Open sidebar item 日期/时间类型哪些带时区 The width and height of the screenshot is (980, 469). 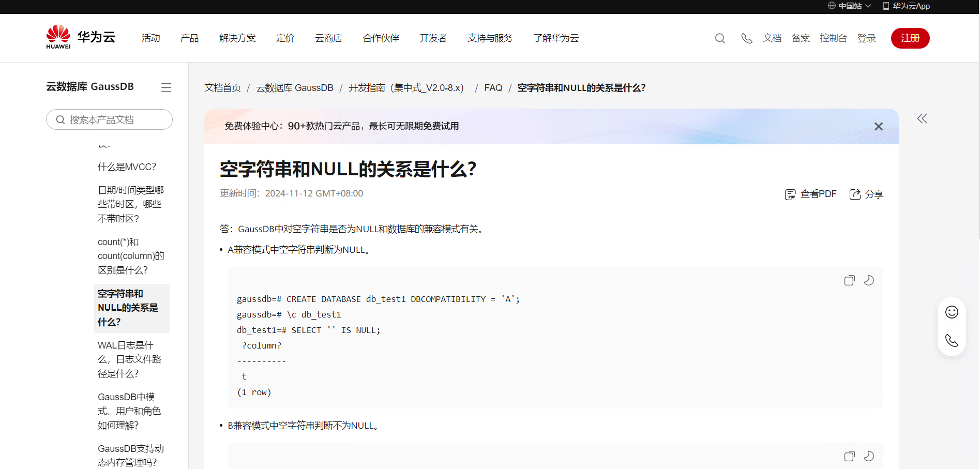coord(131,204)
